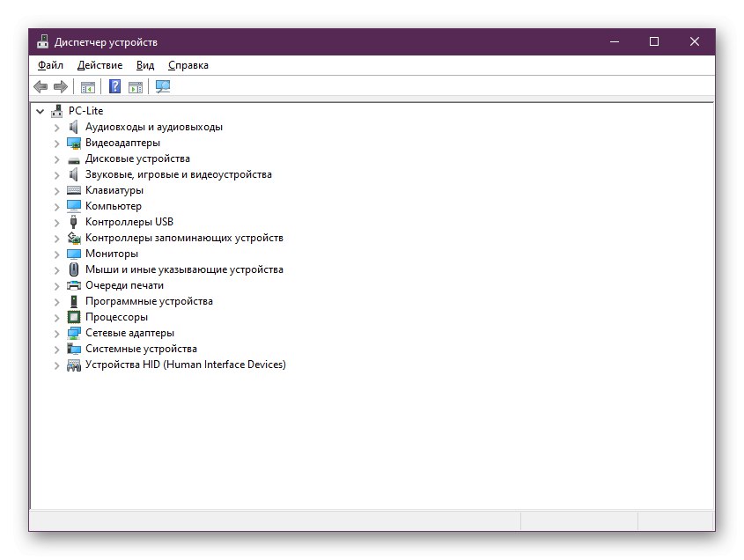Select Мыши и иные указывающие устройства
The image size is (744, 560).
(184, 269)
